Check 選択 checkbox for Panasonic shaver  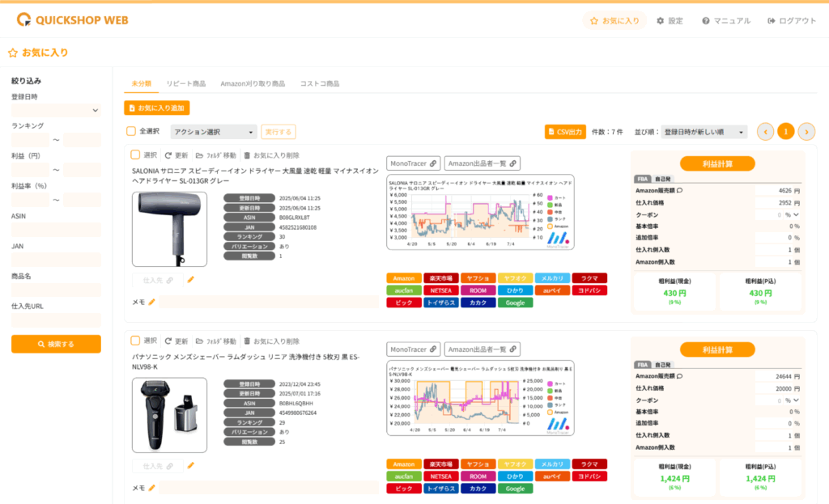coord(135,341)
